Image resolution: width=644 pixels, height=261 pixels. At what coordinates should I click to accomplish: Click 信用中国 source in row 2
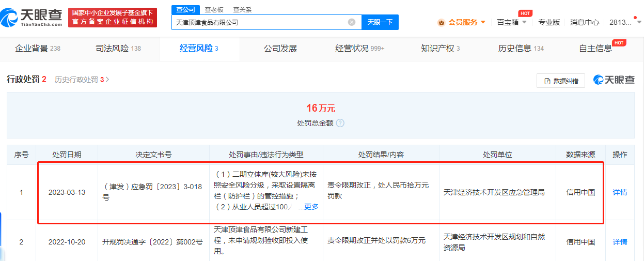pos(580,241)
